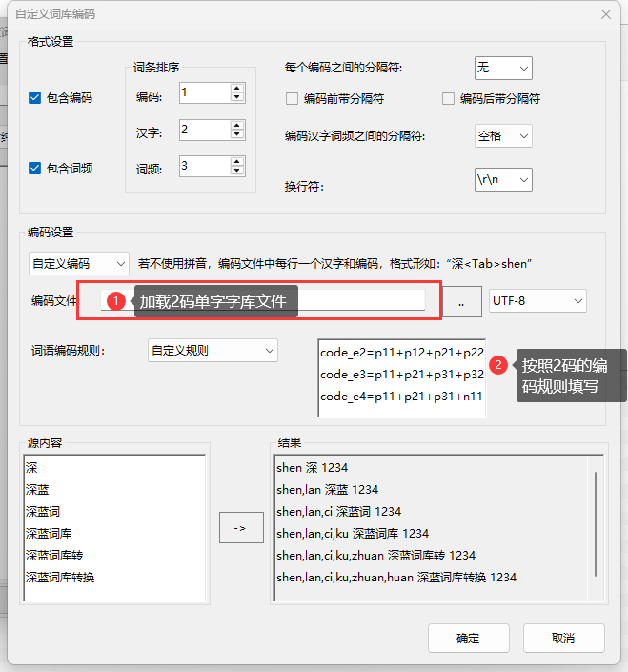Open the 编码汉字词频之间的分隔符 dropdown showing 空格

tap(503, 136)
